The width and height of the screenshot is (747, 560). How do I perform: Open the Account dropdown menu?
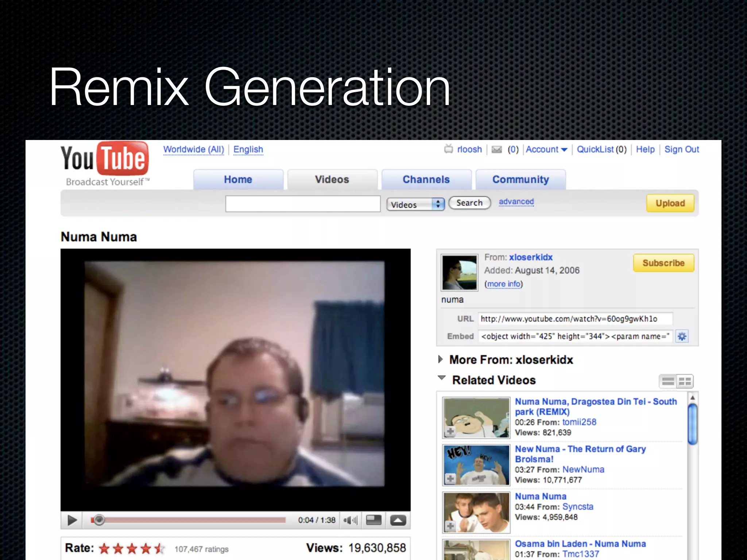pyautogui.click(x=546, y=149)
